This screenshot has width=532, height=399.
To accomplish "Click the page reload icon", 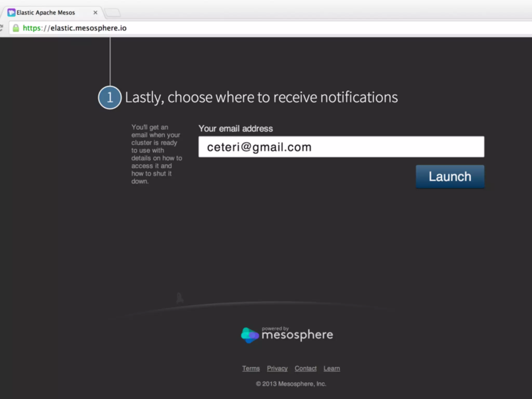I will tap(1, 28).
